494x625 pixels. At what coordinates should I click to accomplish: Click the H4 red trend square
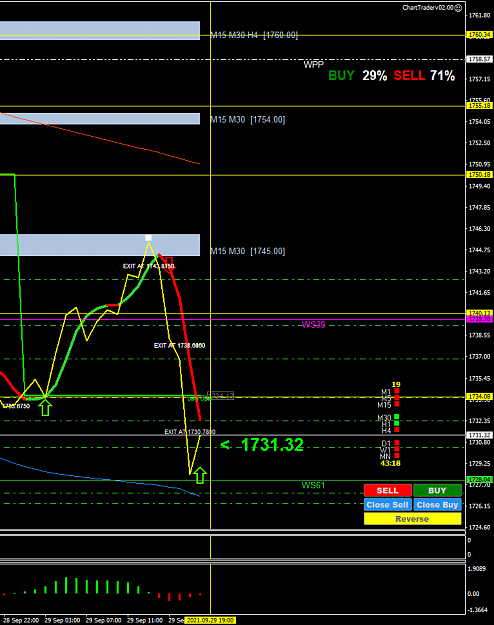coord(397,430)
